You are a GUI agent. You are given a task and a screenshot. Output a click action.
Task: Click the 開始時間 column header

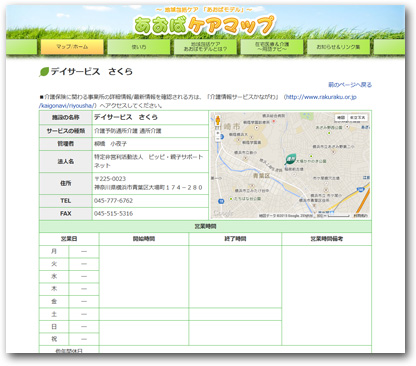(x=144, y=239)
